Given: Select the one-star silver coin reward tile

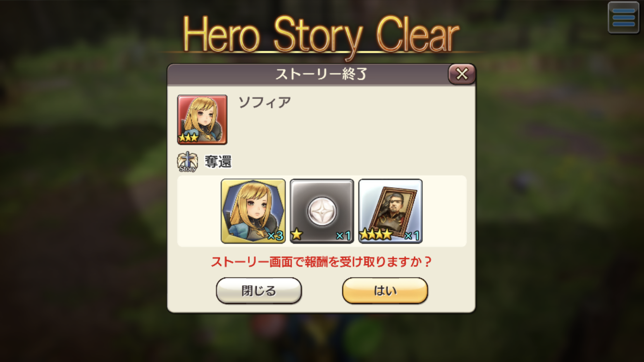Looking at the screenshot, I should pyautogui.click(x=322, y=211).
